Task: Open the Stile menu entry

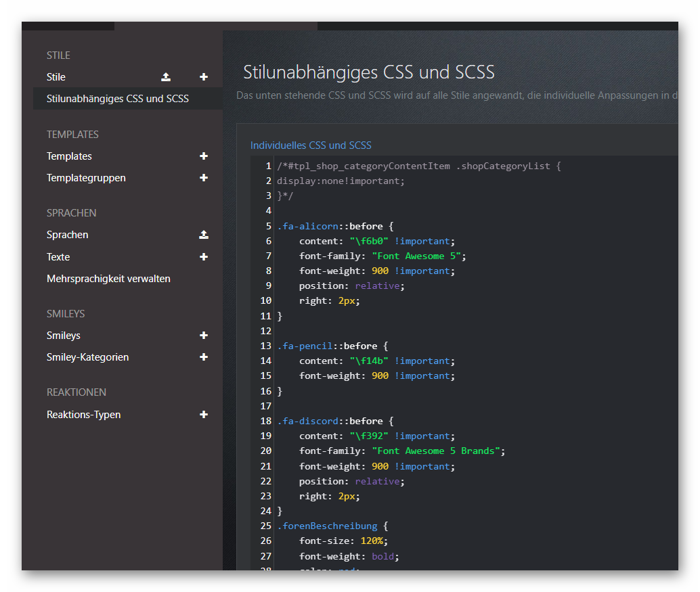Action: tap(56, 77)
